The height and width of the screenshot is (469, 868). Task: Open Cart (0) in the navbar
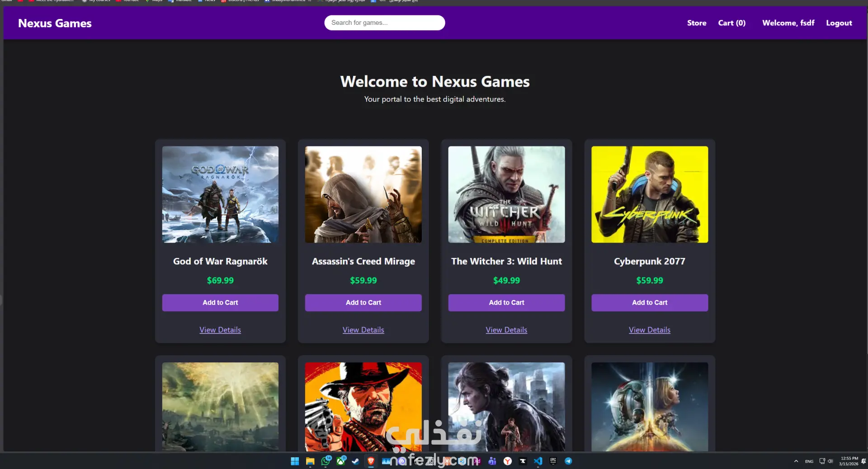(x=731, y=23)
